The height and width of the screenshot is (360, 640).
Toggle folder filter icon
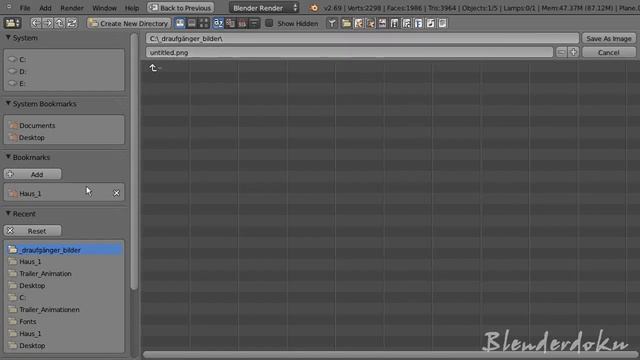point(346,23)
